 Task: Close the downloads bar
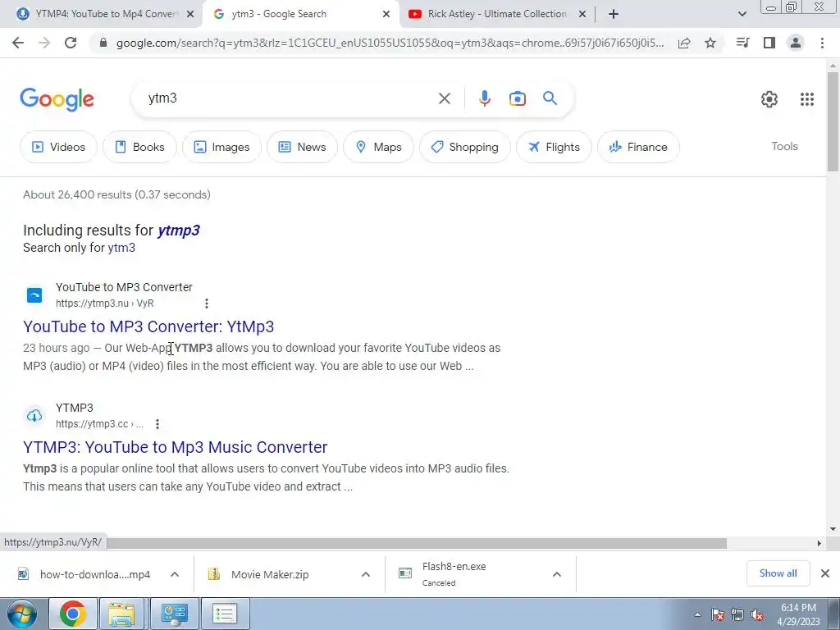pos(825,573)
